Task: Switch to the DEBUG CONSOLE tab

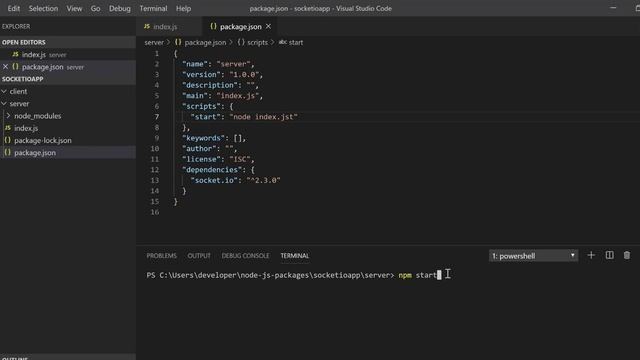Action: point(245,256)
